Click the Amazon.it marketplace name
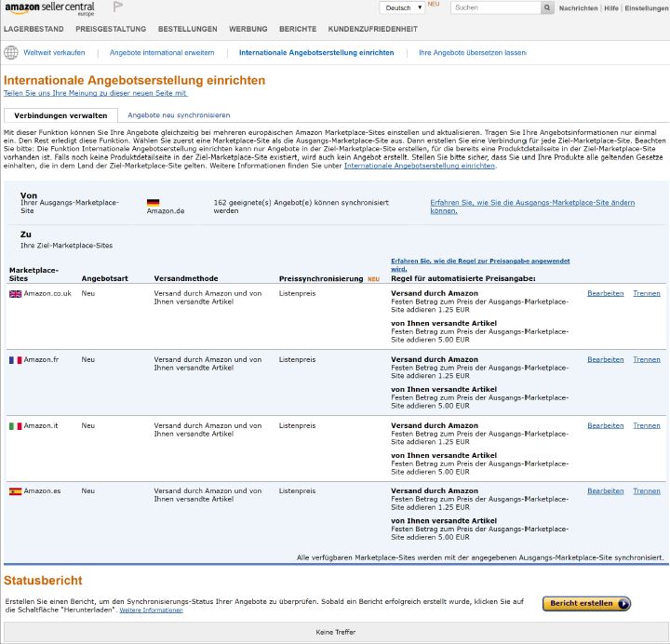 pyautogui.click(x=41, y=426)
